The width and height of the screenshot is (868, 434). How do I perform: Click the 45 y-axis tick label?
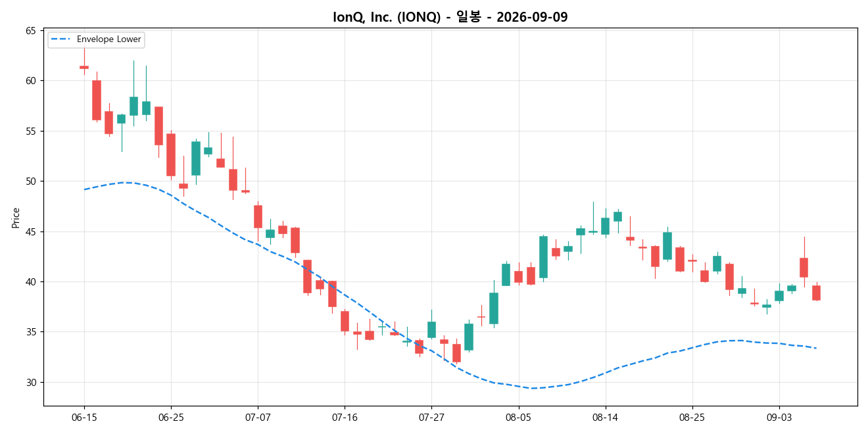tap(31, 231)
